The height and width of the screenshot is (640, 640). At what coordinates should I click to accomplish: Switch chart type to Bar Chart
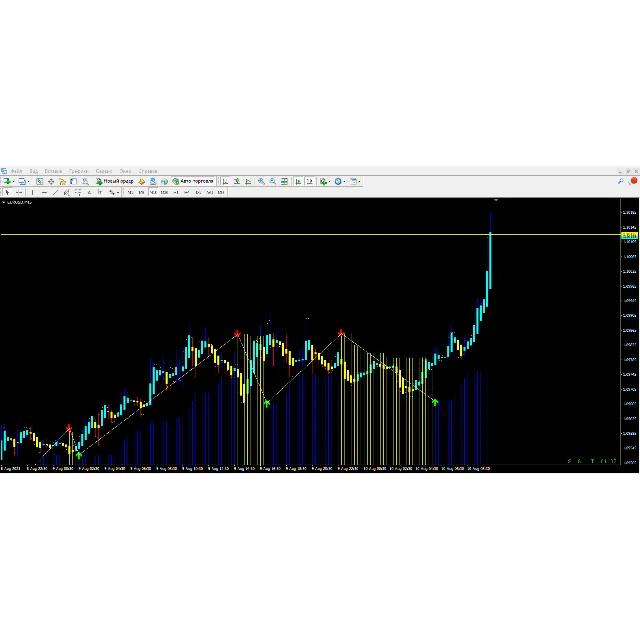225,181
